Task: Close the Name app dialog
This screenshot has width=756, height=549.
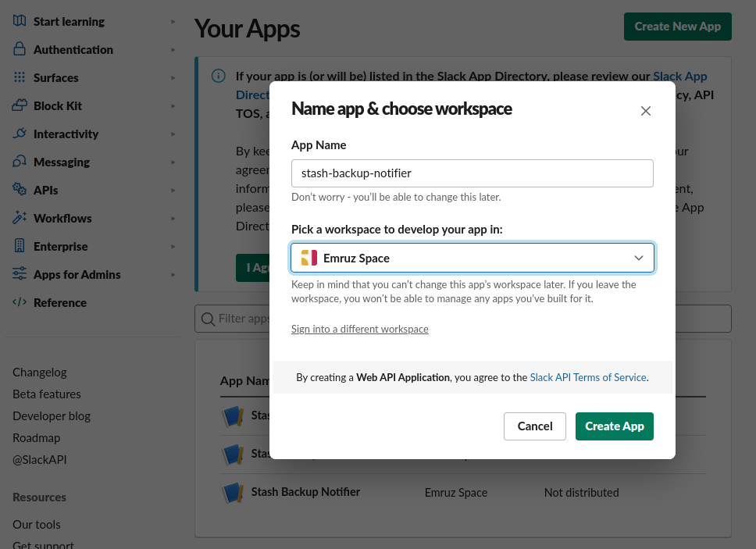Action: coord(645,111)
